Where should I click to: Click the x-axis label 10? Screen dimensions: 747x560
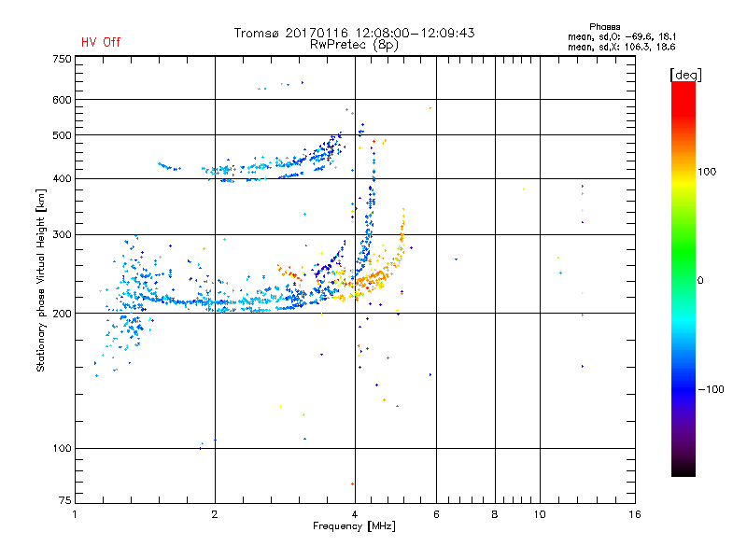pos(540,514)
